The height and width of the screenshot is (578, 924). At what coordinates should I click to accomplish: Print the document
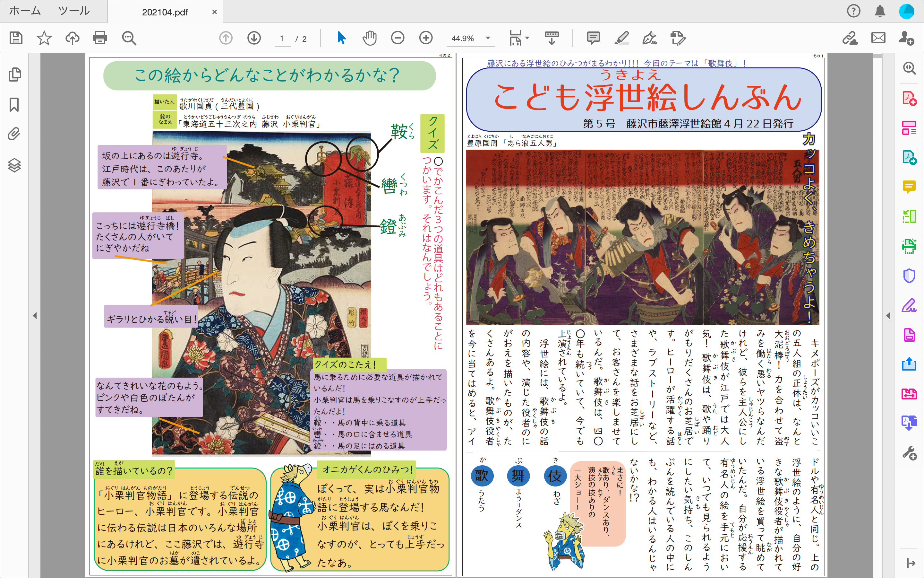(100, 38)
